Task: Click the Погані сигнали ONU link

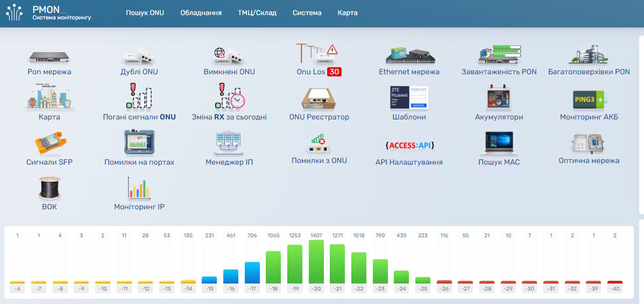Action: click(x=139, y=117)
